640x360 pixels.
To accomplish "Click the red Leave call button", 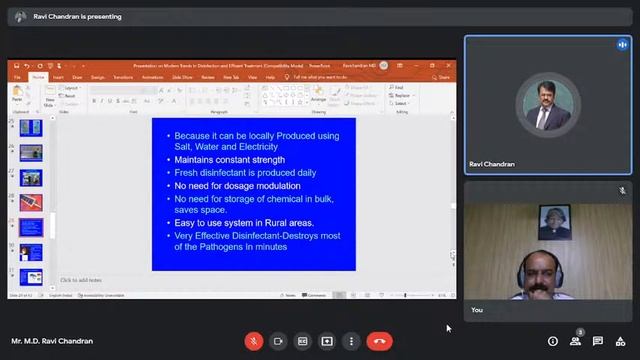I will point(380,341).
